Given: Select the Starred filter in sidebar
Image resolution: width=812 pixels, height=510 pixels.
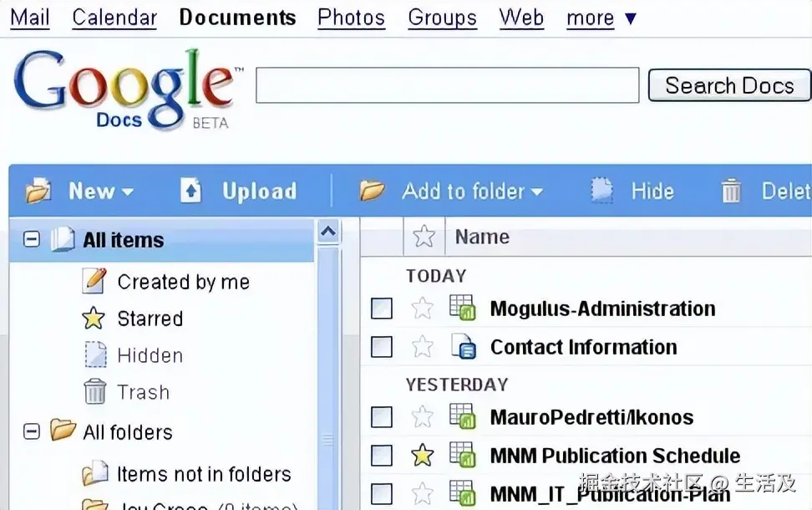Looking at the screenshot, I should pos(150,319).
